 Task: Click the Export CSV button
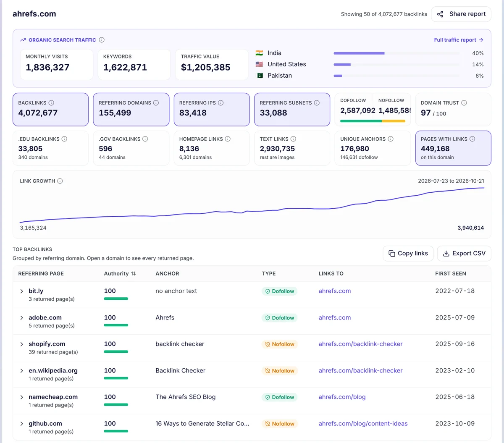(x=464, y=253)
